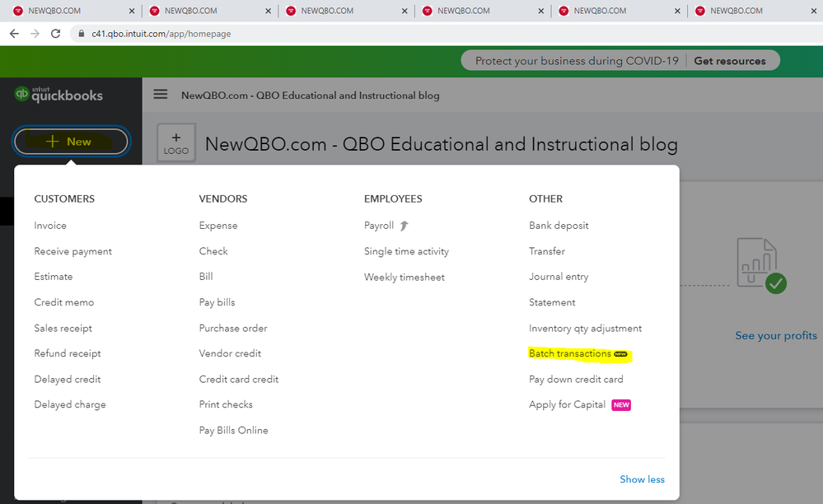Viewport: 823px width, 504px height.
Task: Select Payroll under Employees
Action: (x=379, y=226)
